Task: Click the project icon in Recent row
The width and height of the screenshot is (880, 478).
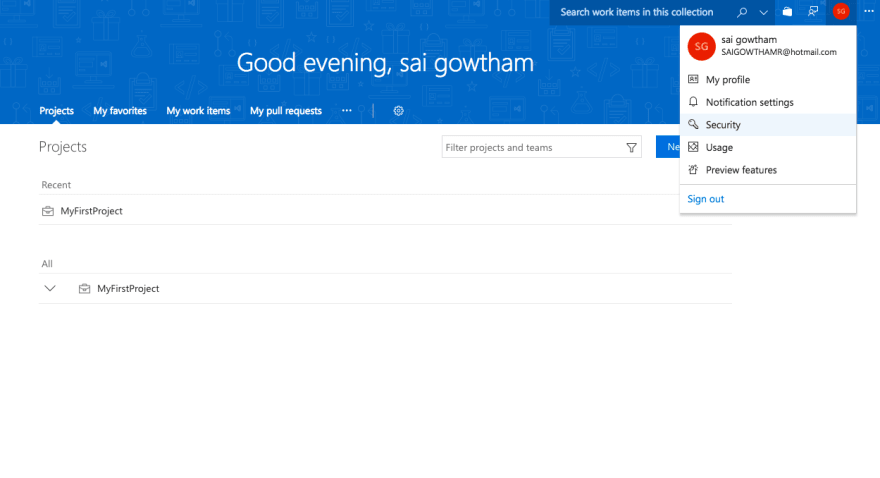Action: pos(48,211)
